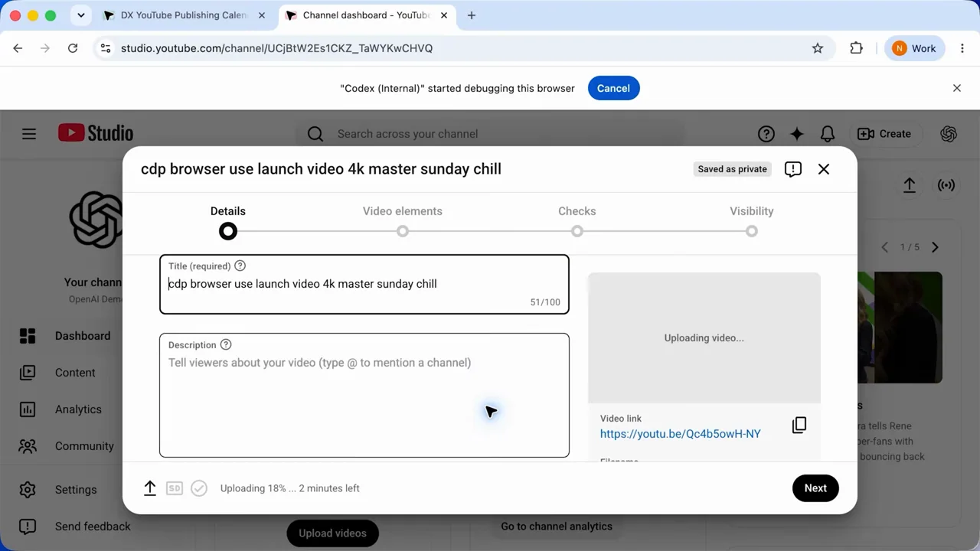Click the sparkle AI icon in header

coord(797,134)
